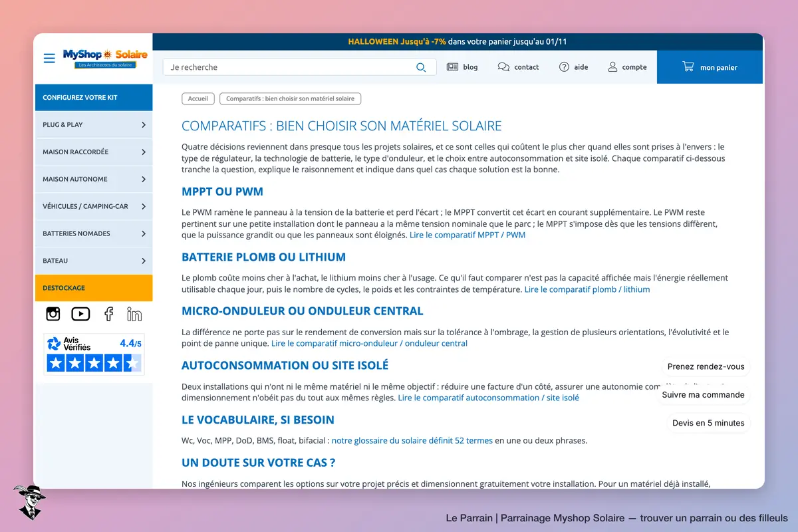Click the Batteries nomades menu label
Image resolution: width=798 pixels, height=532 pixels.
pos(76,234)
